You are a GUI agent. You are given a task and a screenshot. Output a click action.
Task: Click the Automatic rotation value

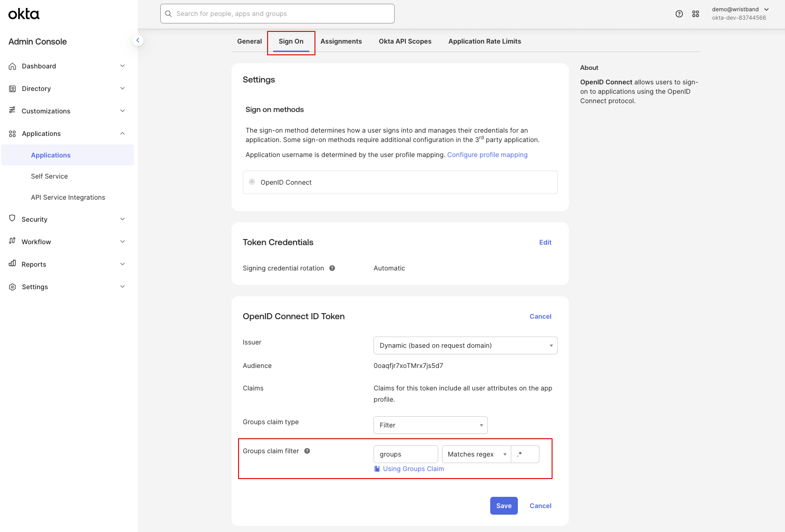389,268
